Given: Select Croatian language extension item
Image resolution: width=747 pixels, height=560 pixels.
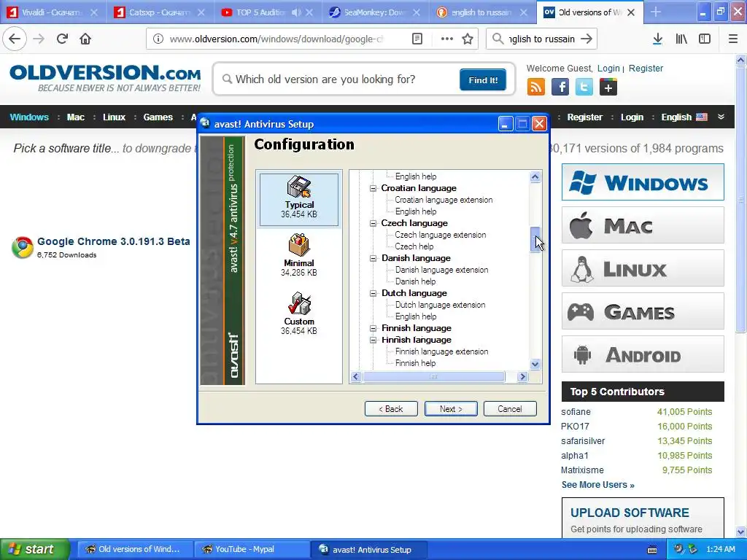Looking at the screenshot, I should click(444, 200).
